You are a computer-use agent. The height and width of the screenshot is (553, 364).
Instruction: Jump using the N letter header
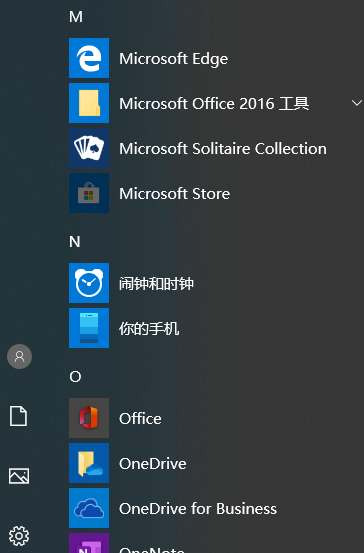pyautogui.click(x=75, y=242)
